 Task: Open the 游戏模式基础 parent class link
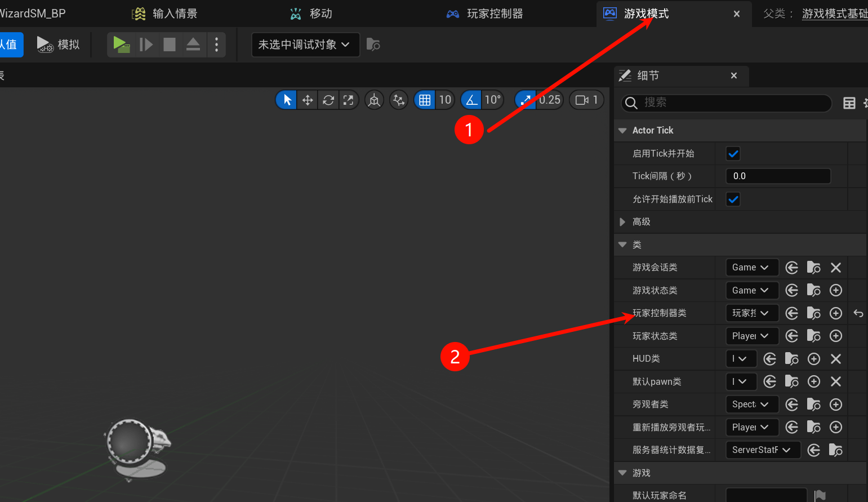click(x=834, y=14)
